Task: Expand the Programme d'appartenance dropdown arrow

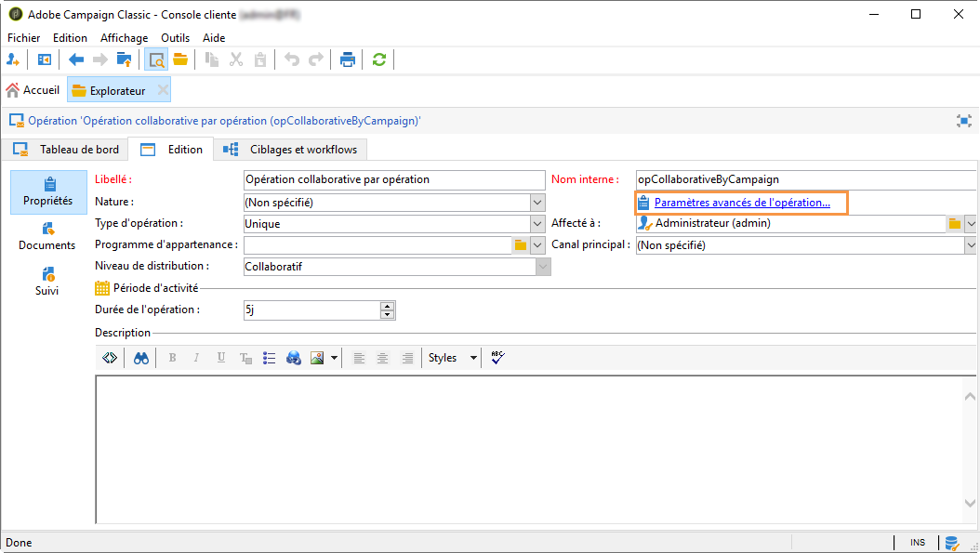Action: 537,245
